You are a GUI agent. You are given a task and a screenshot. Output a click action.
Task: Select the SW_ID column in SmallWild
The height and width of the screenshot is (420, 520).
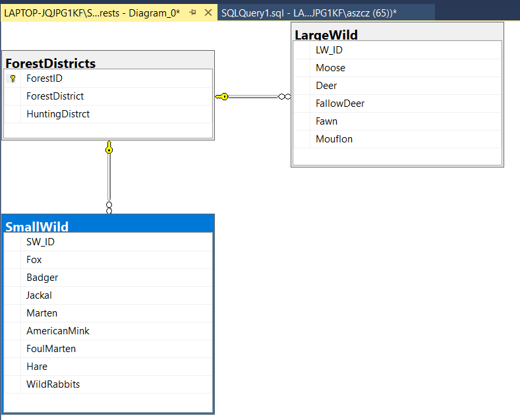coord(40,242)
